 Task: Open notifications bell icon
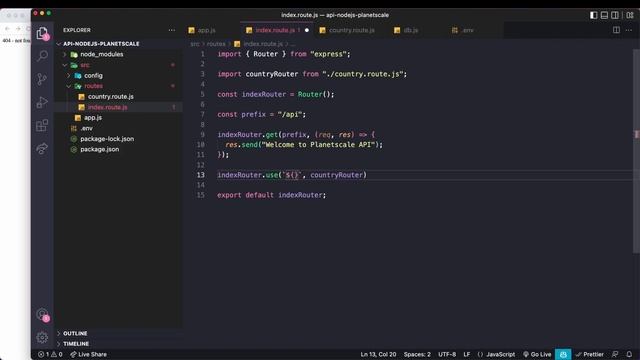(x=629, y=354)
